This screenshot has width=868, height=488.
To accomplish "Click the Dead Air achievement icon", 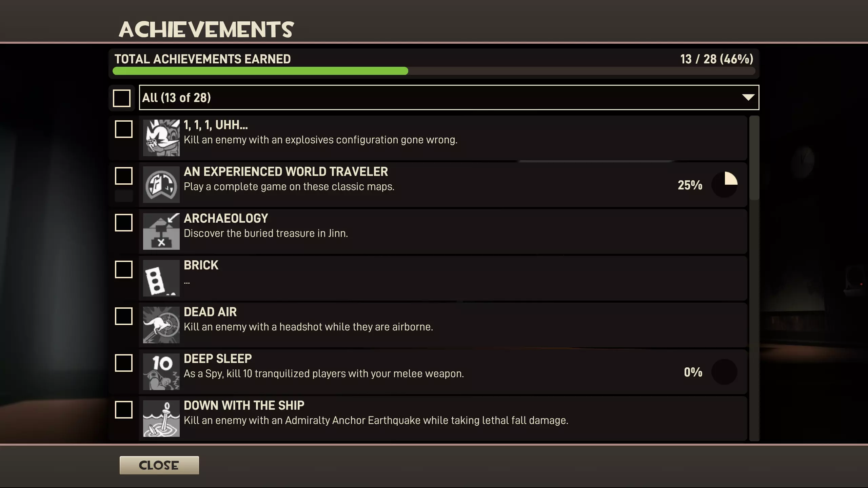I will click(161, 325).
